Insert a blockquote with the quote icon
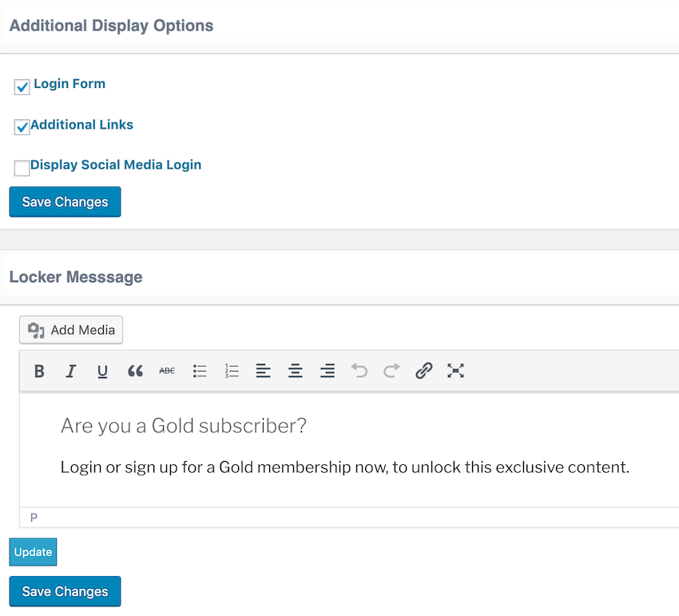This screenshot has width=679, height=616. [x=135, y=372]
